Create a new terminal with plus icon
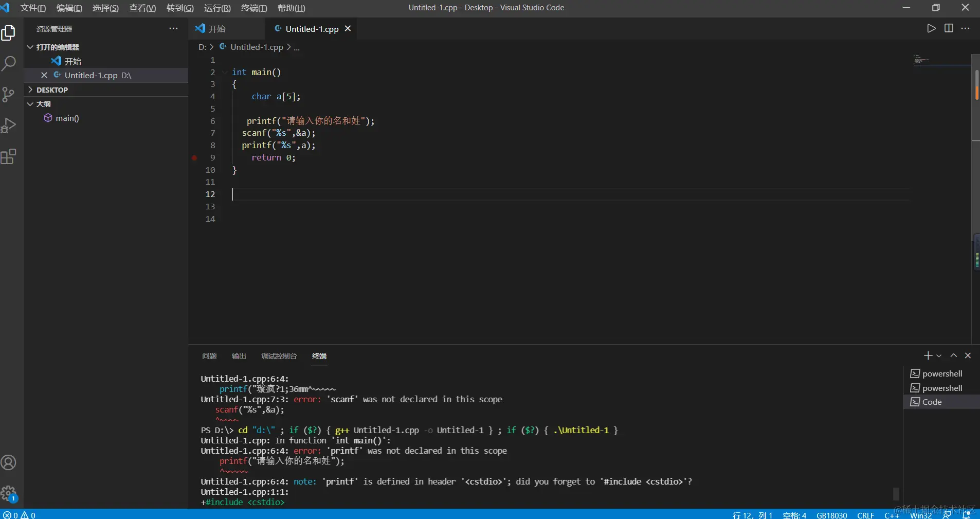 click(x=928, y=355)
